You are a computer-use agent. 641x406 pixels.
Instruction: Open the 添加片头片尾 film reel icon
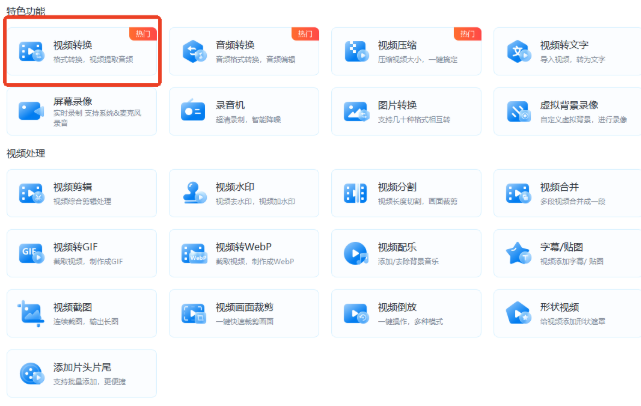32,374
